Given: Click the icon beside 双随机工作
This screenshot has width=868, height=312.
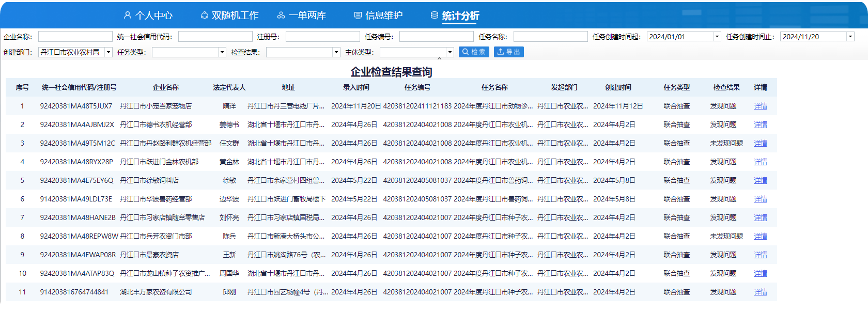Looking at the screenshot, I should pyautogui.click(x=205, y=15).
